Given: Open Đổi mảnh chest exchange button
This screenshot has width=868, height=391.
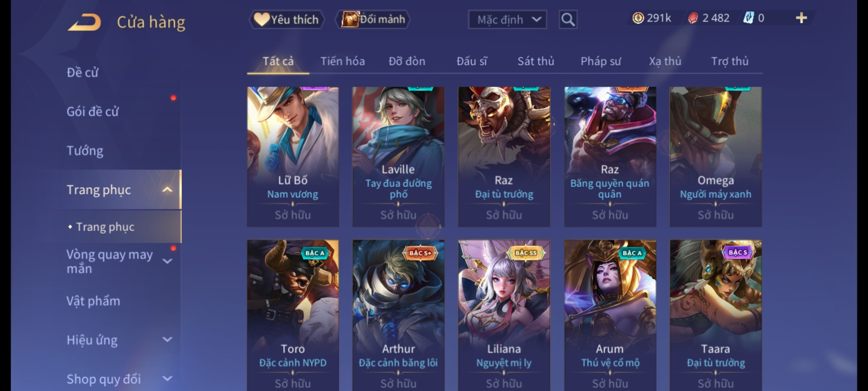Looking at the screenshot, I should pyautogui.click(x=373, y=19).
